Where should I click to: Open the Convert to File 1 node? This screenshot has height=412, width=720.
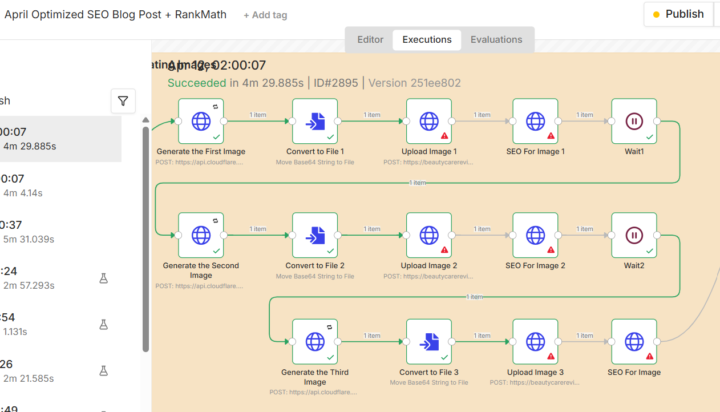pyautogui.click(x=315, y=121)
